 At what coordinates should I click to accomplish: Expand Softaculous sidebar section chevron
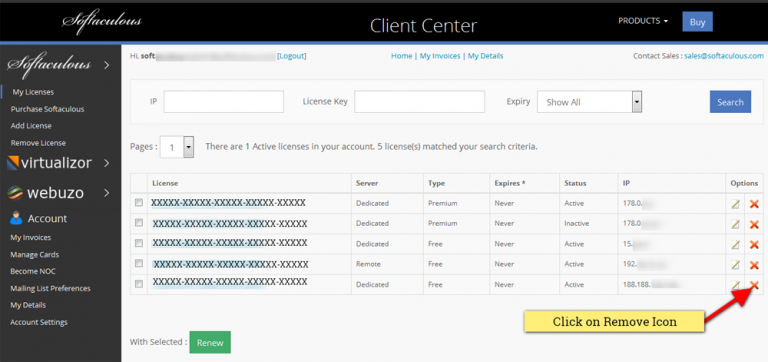tap(107, 65)
